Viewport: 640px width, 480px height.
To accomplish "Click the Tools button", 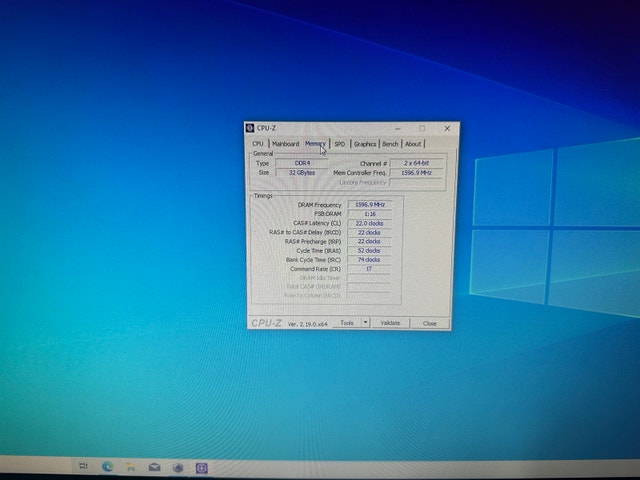I will point(347,323).
